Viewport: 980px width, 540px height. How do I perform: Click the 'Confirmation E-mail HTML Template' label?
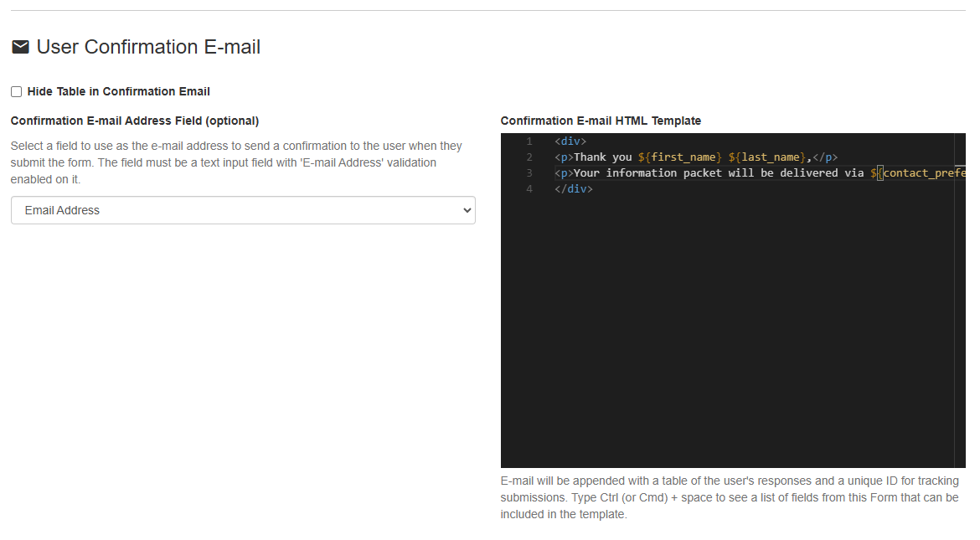click(x=601, y=121)
